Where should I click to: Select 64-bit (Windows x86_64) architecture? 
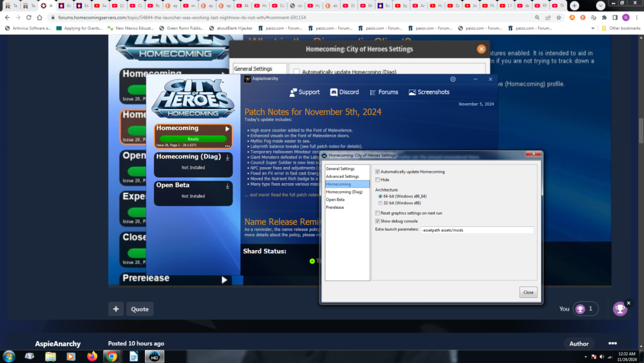pos(380,197)
